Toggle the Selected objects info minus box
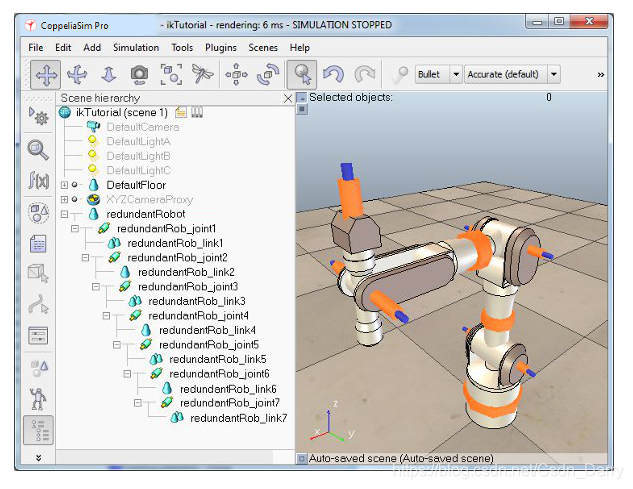The height and width of the screenshot is (489, 633). (x=302, y=98)
